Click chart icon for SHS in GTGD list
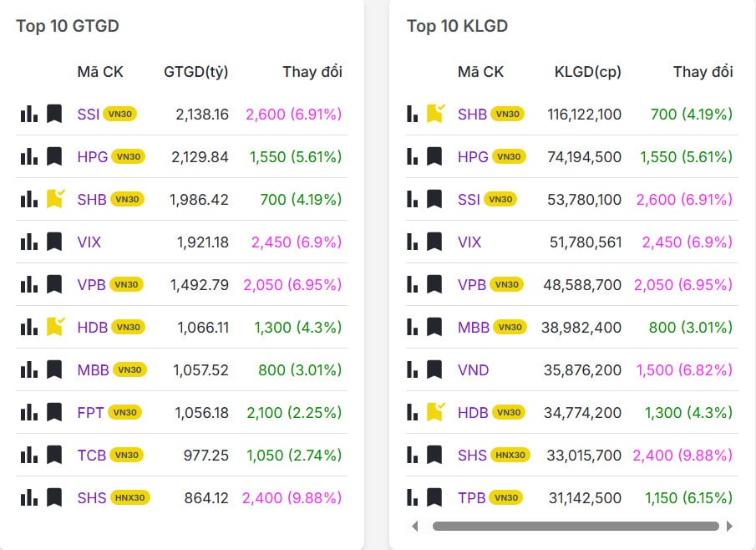 pos(29,498)
